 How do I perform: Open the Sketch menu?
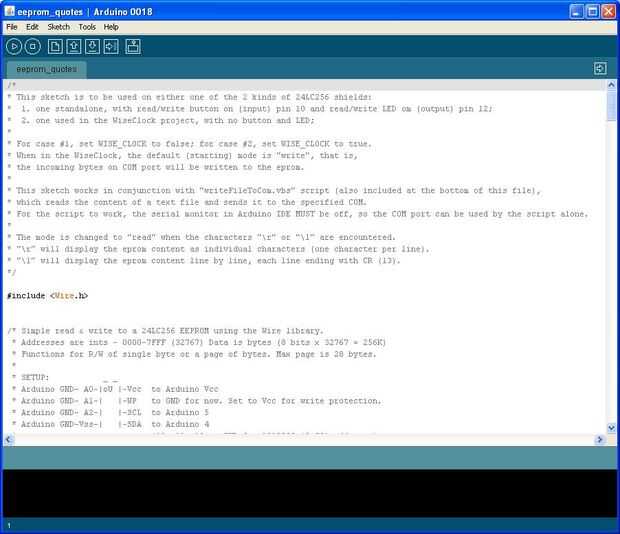click(59, 27)
